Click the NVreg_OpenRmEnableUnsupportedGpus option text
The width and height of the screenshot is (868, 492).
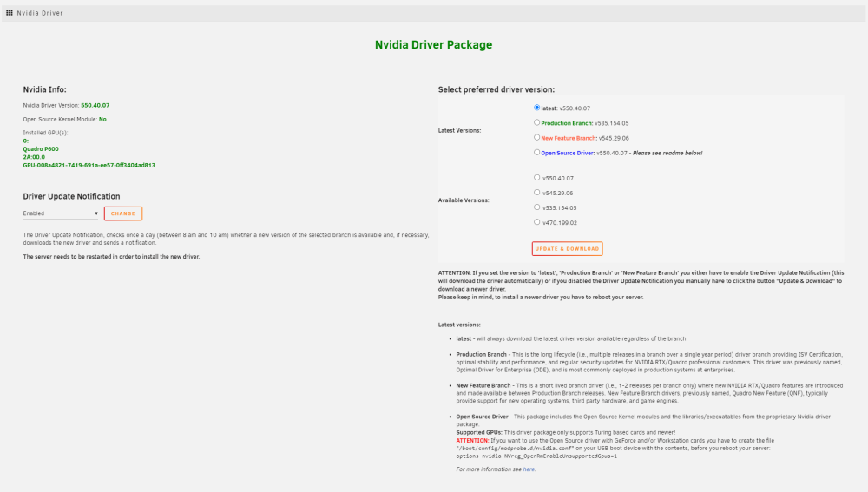point(536,456)
